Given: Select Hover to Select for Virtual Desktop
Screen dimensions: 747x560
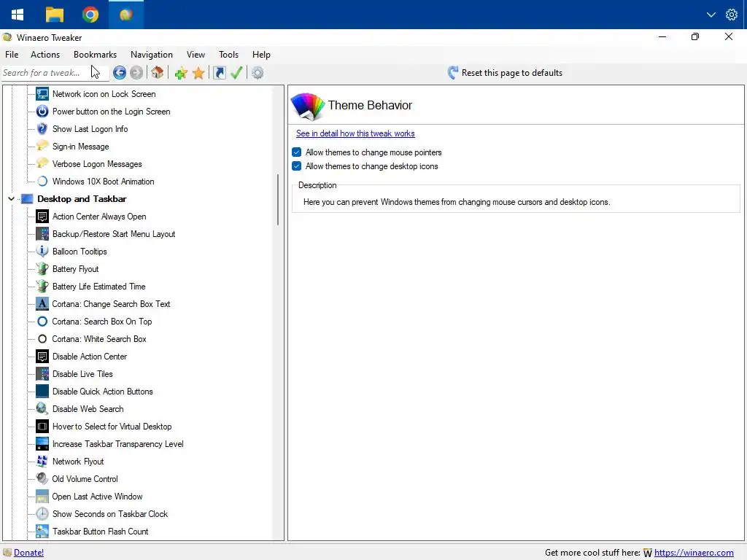Looking at the screenshot, I should (112, 427).
